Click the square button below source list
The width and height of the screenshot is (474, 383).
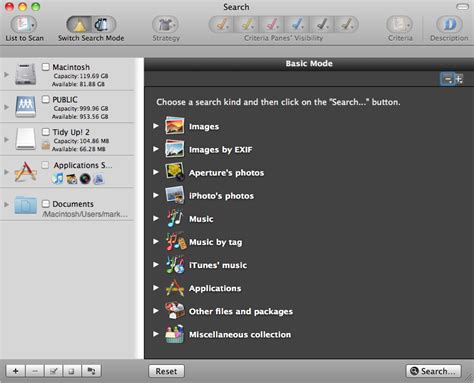click(72, 371)
